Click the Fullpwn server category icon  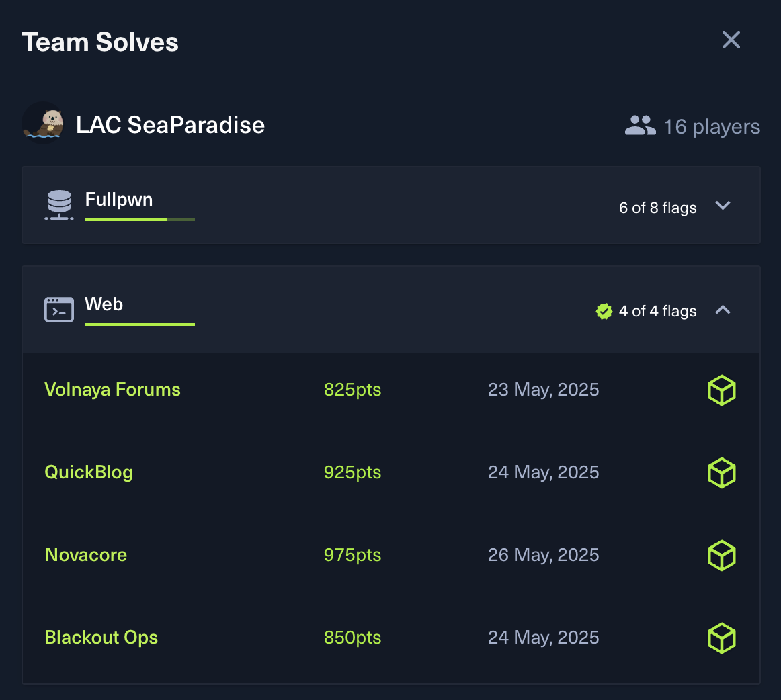(59, 205)
